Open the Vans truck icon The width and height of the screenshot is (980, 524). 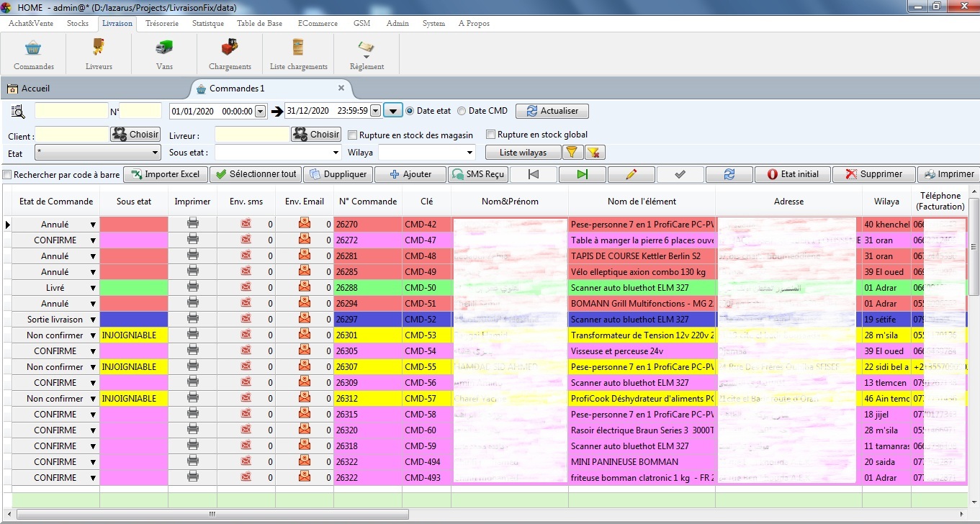[164, 48]
